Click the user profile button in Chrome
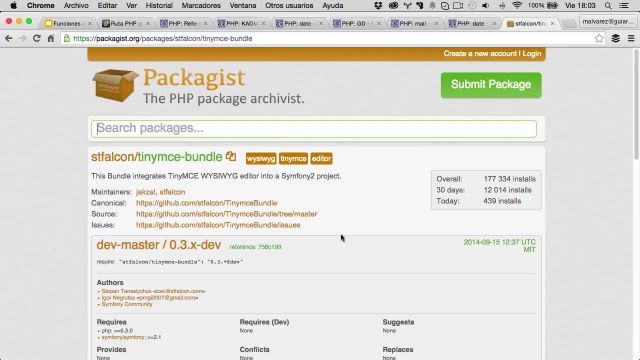640x360 pixels. [x=608, y=22]
